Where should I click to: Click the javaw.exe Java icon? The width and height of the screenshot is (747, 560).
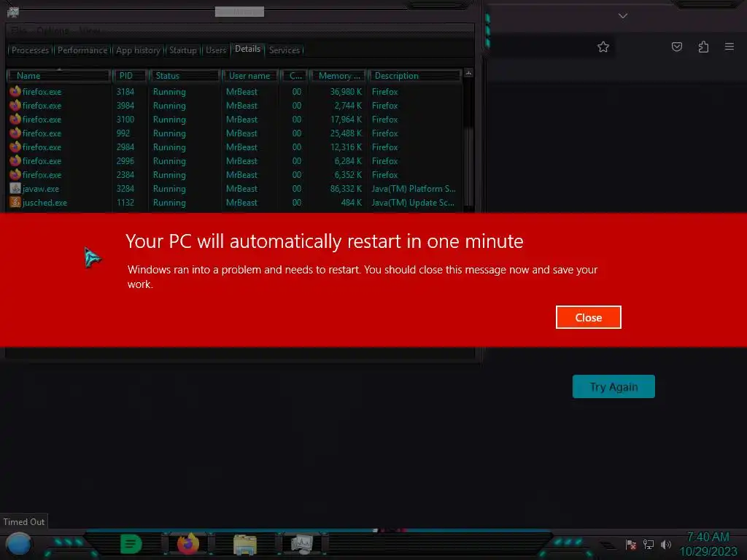pyautogui.click(x=15, y=188)
